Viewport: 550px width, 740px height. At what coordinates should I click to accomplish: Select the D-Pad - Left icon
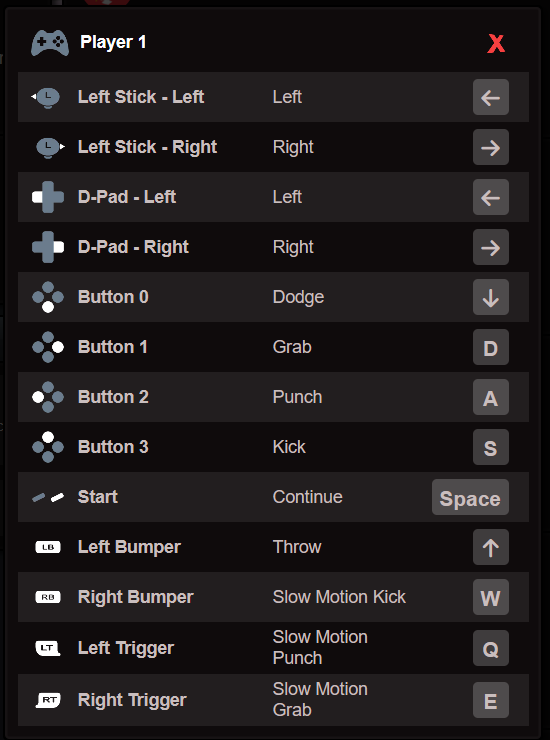(x=48, y=197)
